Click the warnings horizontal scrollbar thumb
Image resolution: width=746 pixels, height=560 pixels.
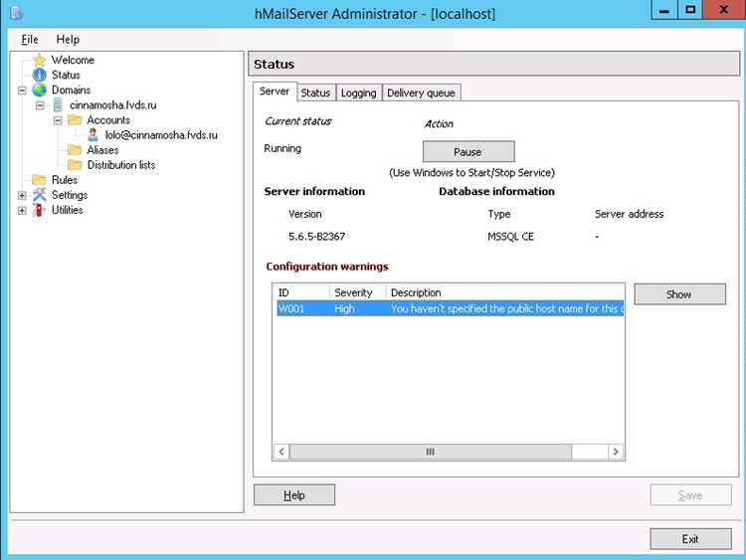click(x=430, y=452)
